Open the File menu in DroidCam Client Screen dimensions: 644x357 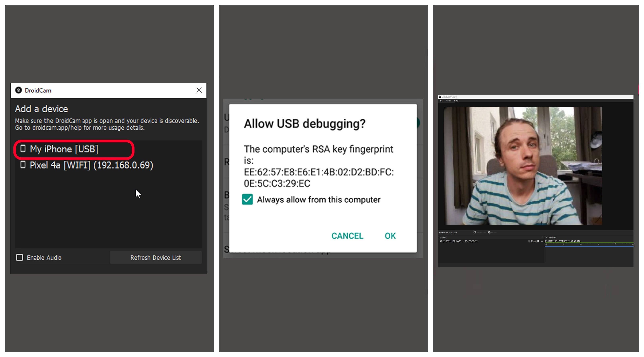click(441, 101)
